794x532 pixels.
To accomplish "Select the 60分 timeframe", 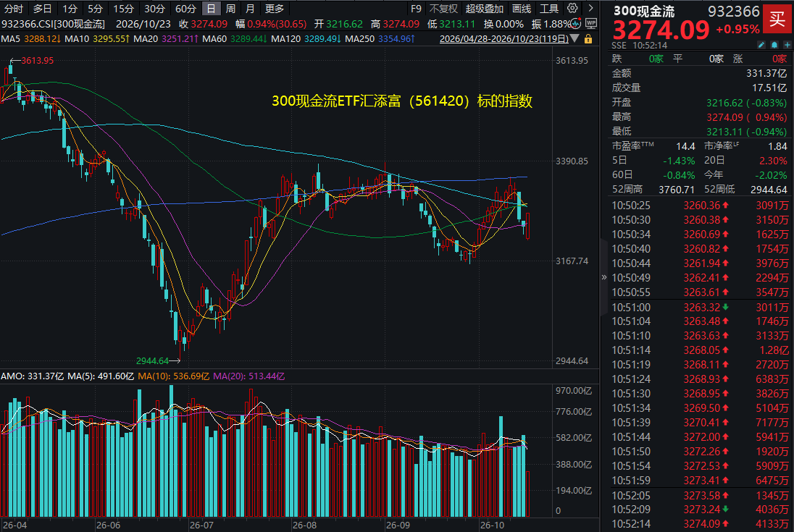I will pyautogui.click(x=185, y=9).
